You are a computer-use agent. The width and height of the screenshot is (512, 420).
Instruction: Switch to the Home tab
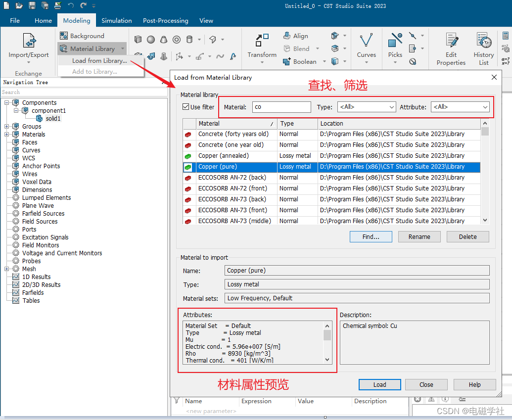coord(43,21)
